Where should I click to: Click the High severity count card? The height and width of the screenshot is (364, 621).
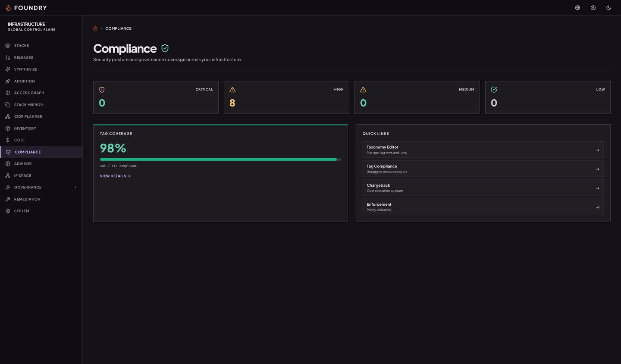pyautogui.click(x=286, y=97)
